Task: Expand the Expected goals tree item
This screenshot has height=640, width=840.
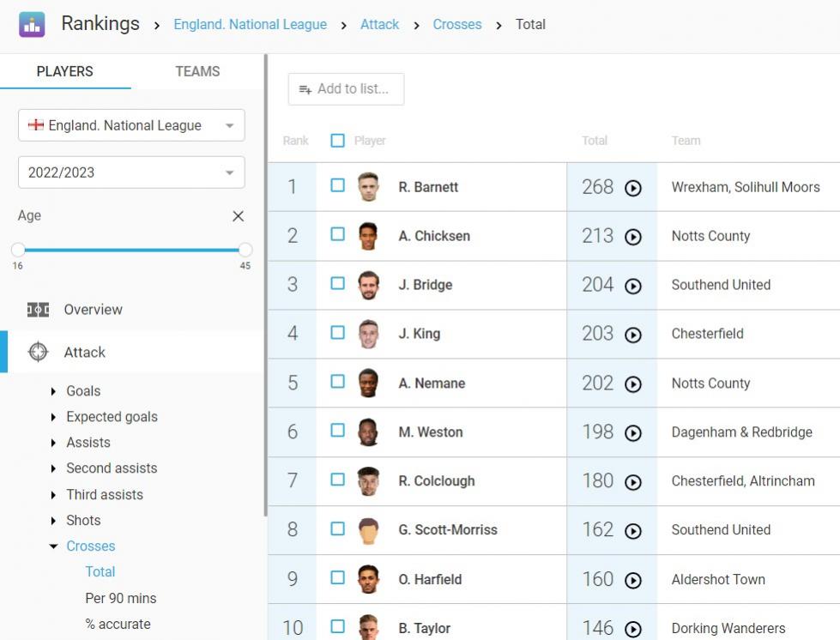Action: 54,417
